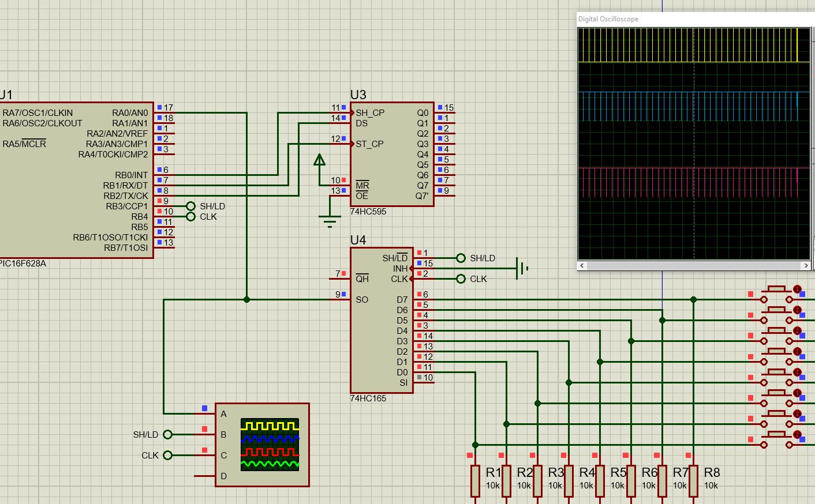815x504 pixels.
Task: Click oscilloscope scrollbar left arrow
Action: (582, 265)
